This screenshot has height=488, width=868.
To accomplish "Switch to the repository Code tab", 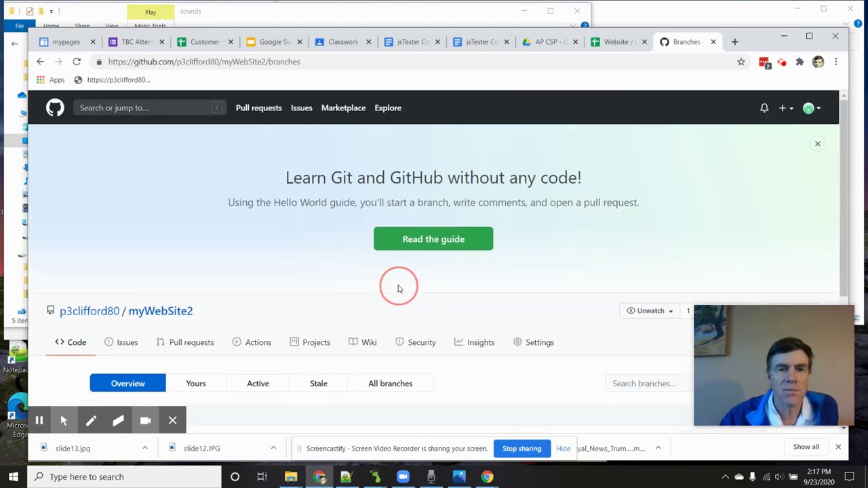I will pyautogui.click(x=71, y=342).
